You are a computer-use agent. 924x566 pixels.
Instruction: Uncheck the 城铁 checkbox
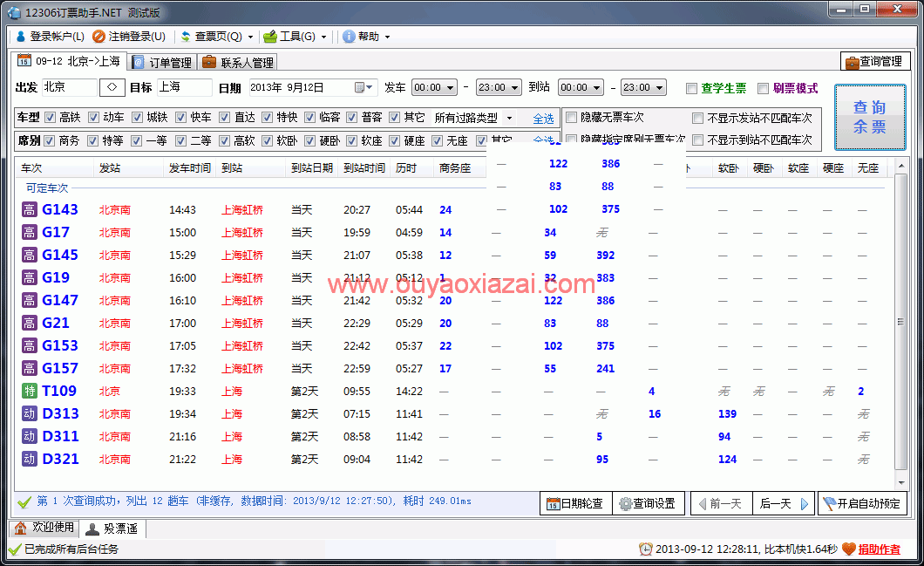tap(137, 118)
